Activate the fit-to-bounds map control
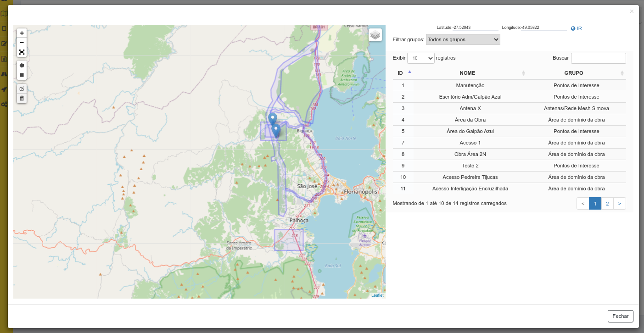The height and width of the screenshot is (333, 644). click(x=22, y=52)
